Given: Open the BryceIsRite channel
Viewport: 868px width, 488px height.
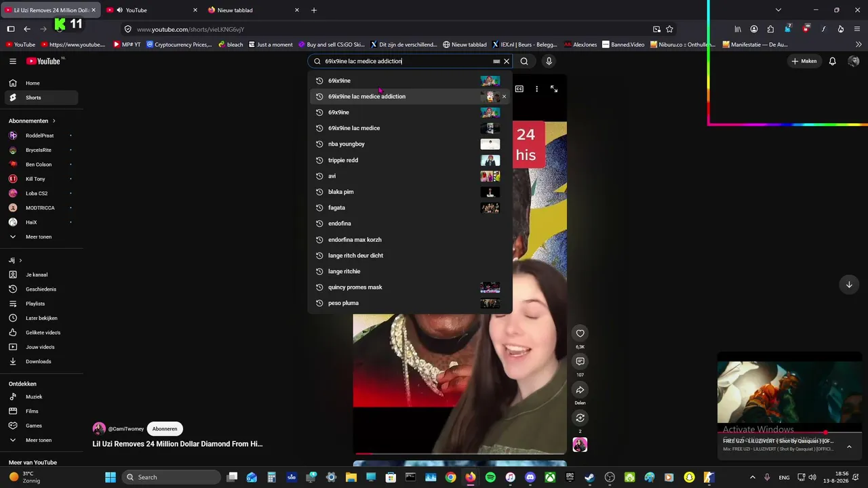Looking at the screenshot, I should 42,150.
